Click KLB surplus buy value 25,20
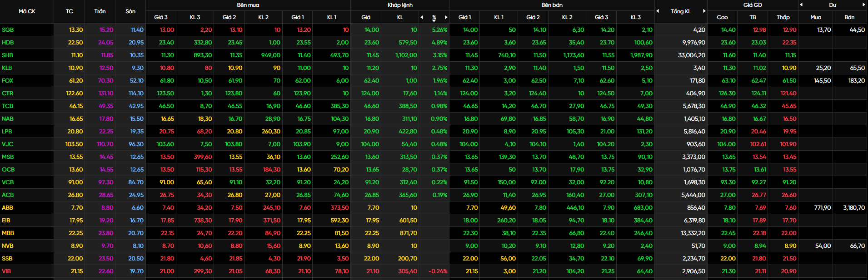Image resolution: width=868 pixels, height=280 pixels. [x=823, y=68]
